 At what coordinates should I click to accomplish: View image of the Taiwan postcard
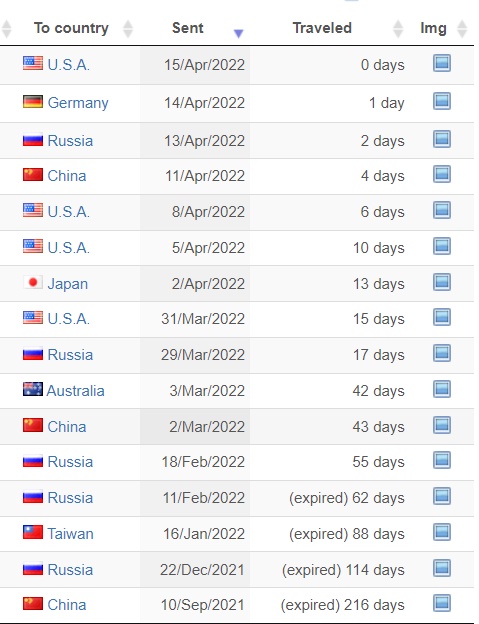(442, 532)
